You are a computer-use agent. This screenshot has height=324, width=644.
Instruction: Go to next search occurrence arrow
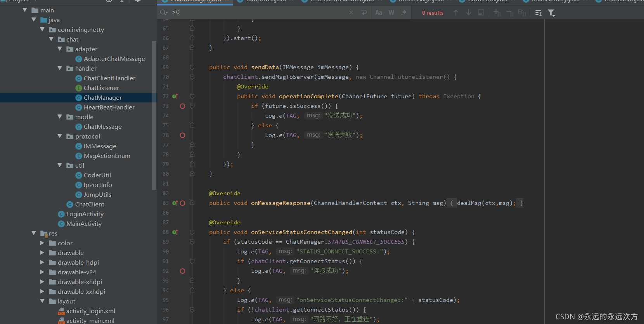[469, 13]
